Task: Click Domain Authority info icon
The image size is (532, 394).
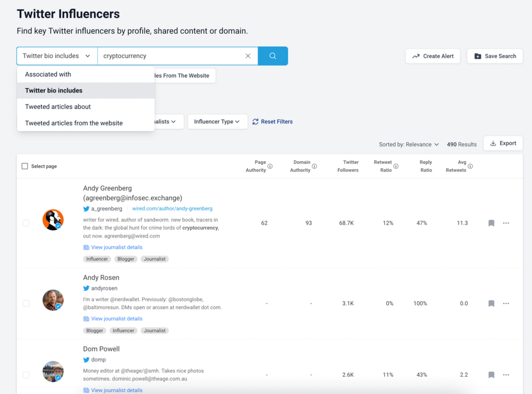Action: pyautogui.click(x=315, y=166)
